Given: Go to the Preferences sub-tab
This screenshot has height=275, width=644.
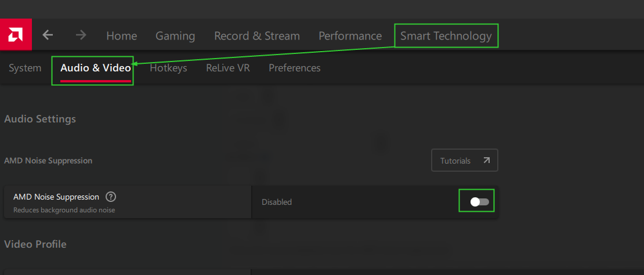Looking at the screenshot, I should click(x=294, y=68).
